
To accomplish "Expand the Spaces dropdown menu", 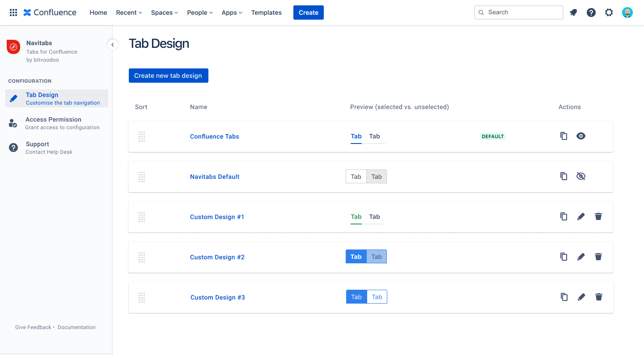I will click(165, 13).
